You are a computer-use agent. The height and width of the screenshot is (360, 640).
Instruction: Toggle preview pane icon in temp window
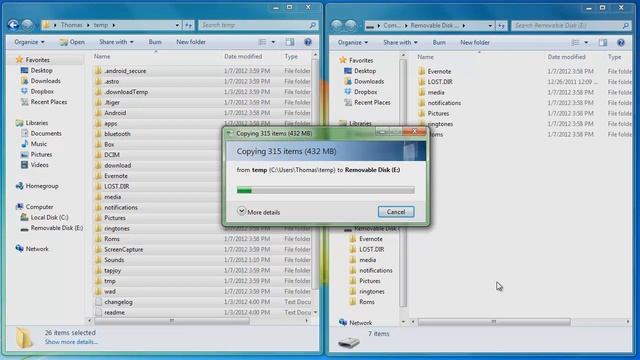tap(290, 42)
